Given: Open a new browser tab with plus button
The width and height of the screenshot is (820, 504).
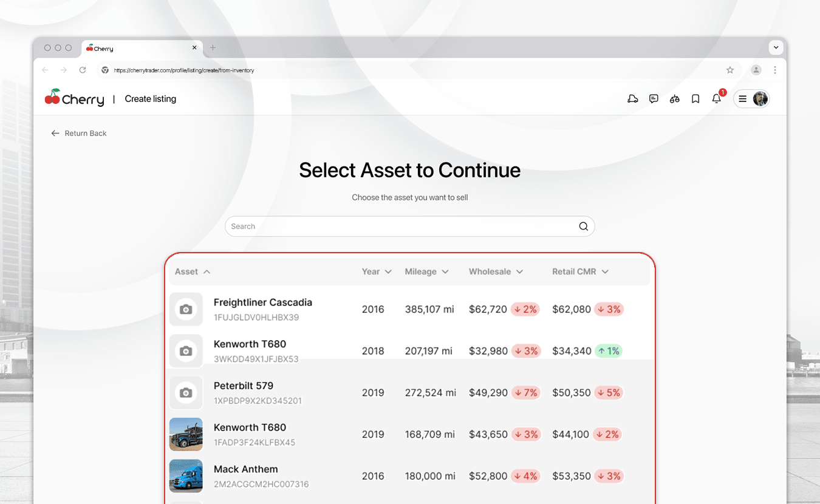Looking at the screenshot, I should click(x=213, y=47).
